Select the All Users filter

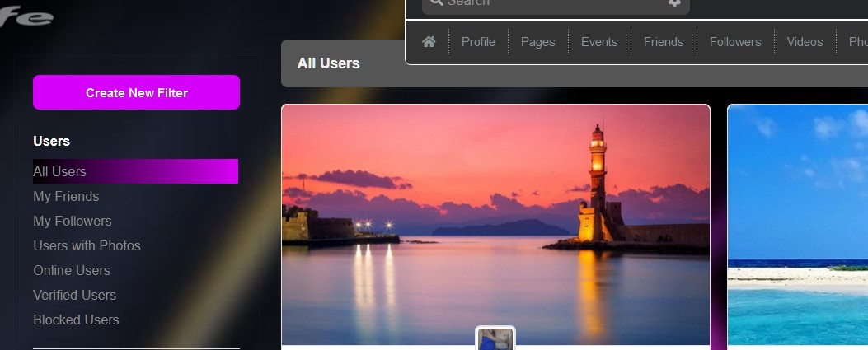[60, 171]
